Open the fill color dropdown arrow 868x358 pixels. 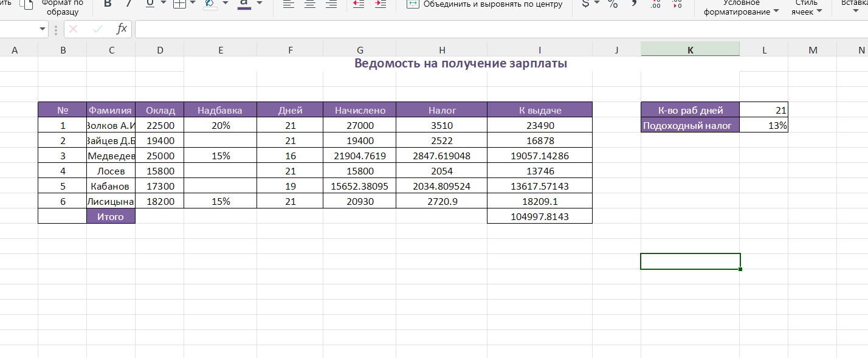pyautogui.click(x=226, y=2)
